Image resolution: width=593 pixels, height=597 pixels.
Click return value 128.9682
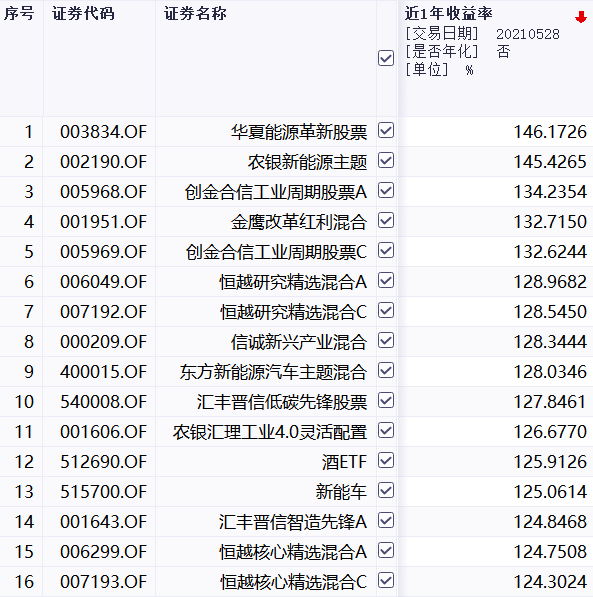point(550,282)
